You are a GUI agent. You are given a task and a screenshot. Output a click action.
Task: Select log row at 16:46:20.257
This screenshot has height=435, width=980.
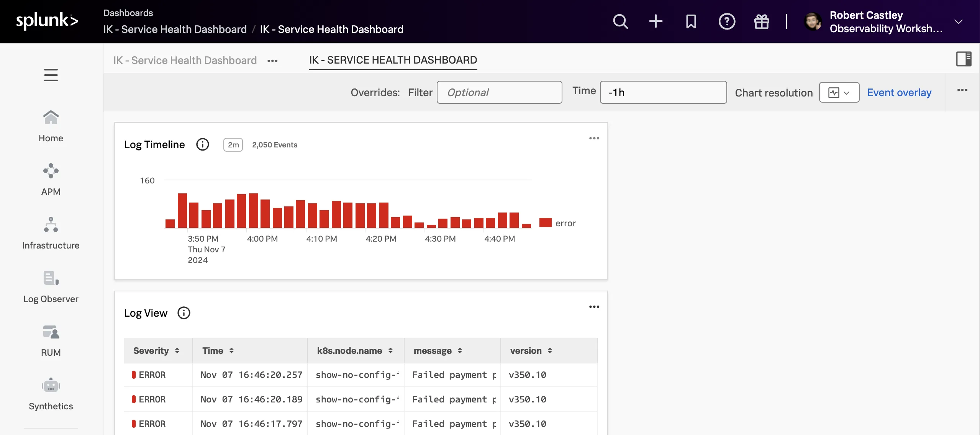[361, 375]
